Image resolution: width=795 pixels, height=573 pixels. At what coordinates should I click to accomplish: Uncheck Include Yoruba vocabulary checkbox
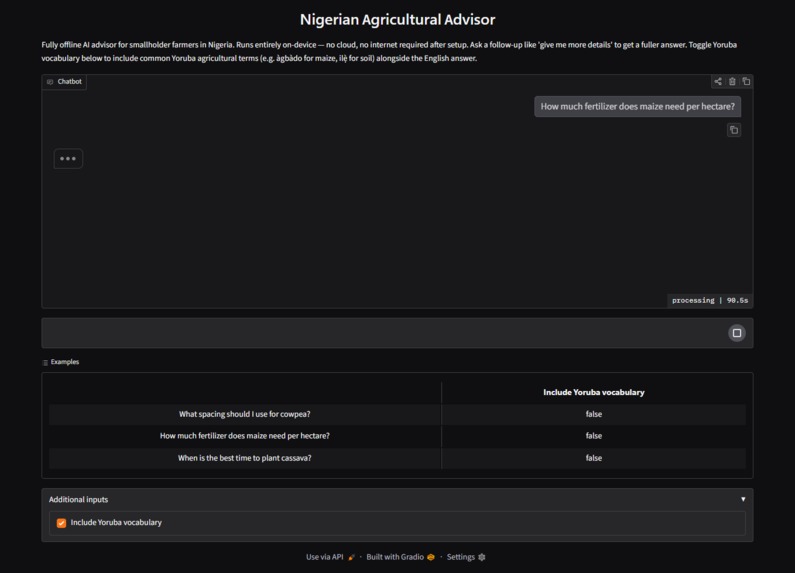coord(61,523)
